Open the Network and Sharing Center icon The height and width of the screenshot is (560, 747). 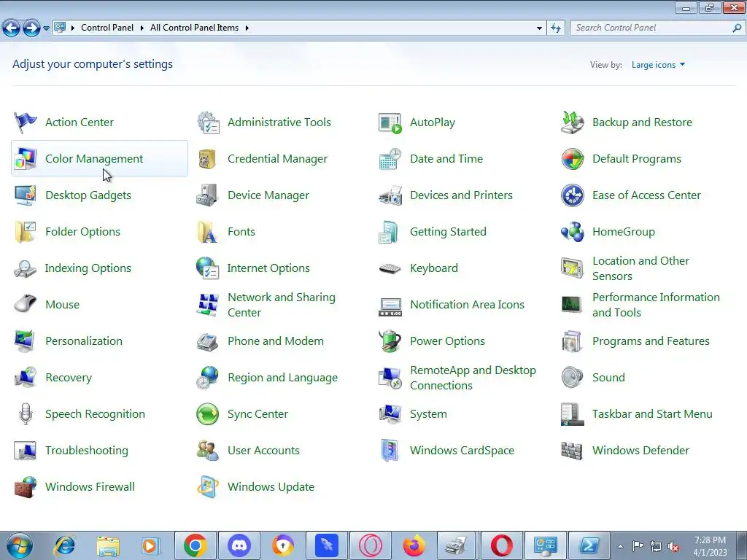point(208,305)
